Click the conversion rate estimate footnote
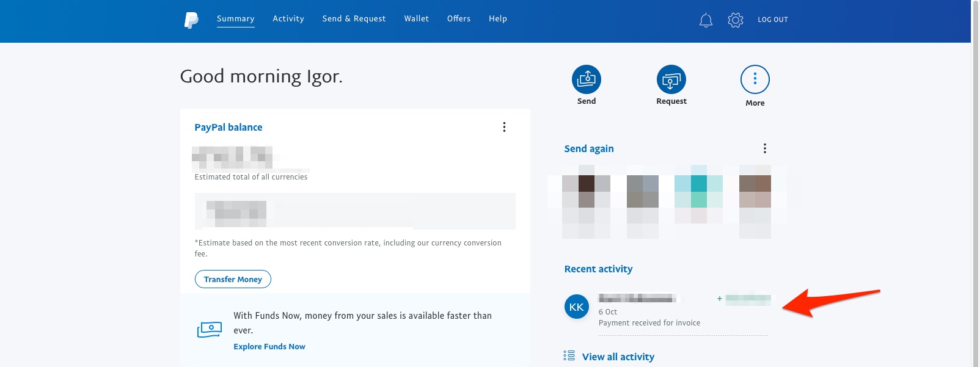Image resolution: width=980 pixels, height=367 pixels. click(x=348, y=248)
